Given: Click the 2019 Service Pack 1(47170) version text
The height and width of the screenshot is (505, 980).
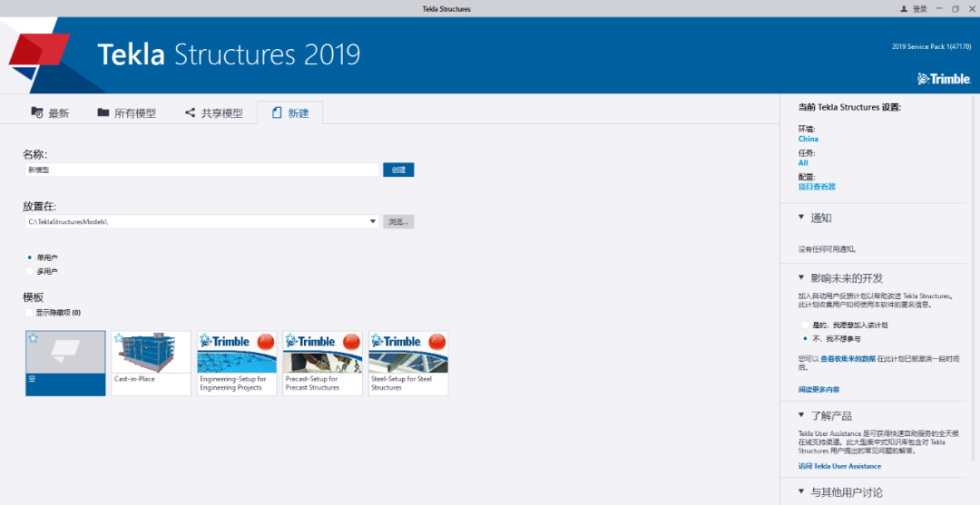Looking at the screenshot, I should pos(931,47).
